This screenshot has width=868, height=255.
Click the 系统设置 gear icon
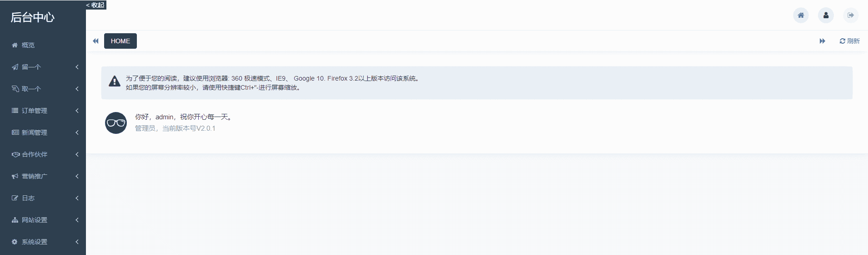tap(15, 242)
